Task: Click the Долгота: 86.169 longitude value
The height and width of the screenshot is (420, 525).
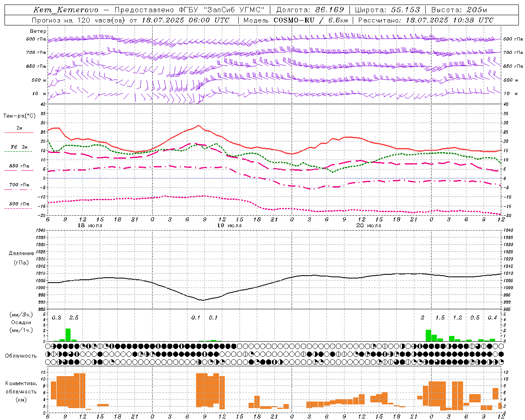Action: click(x=310, y=10)
